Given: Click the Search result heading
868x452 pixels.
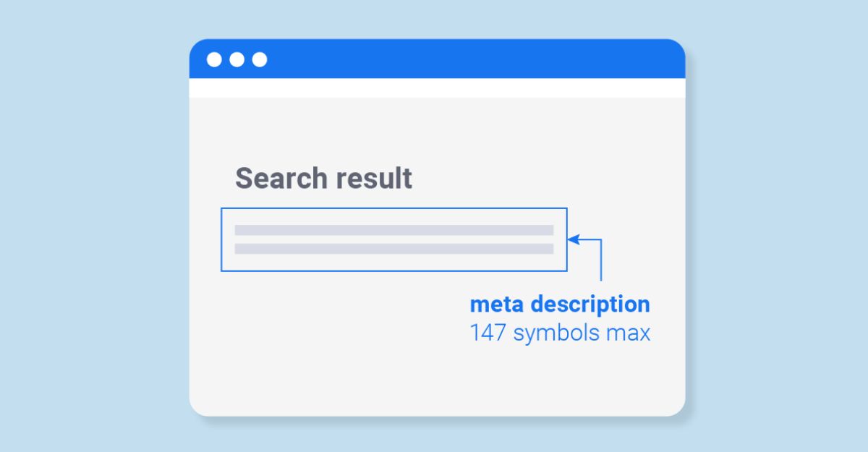Looking at the screenshot, I should (x=323, y=178).
